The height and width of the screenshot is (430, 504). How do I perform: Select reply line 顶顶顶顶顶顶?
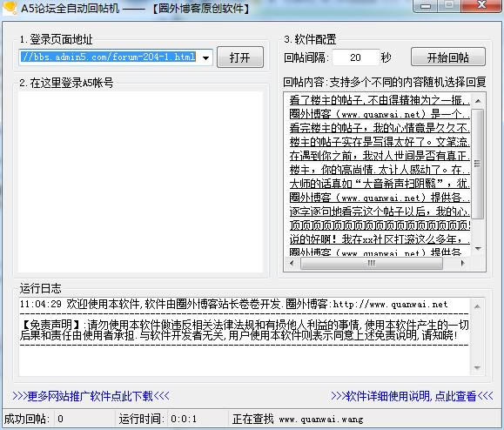pyautogui.click(x=380, y=225)
